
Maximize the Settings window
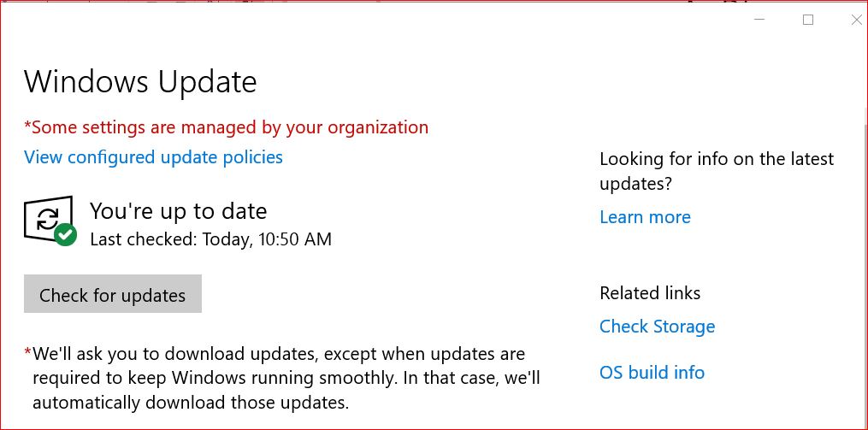(808, 21)
